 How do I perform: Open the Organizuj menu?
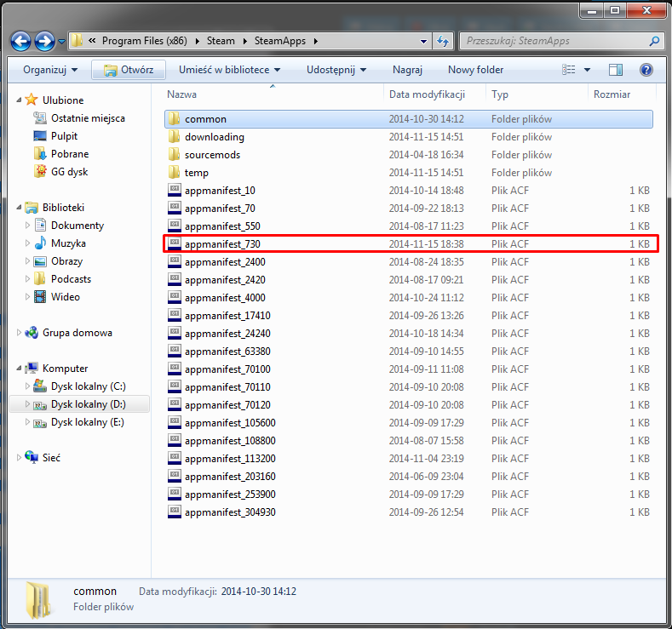[x=50, y=70]
